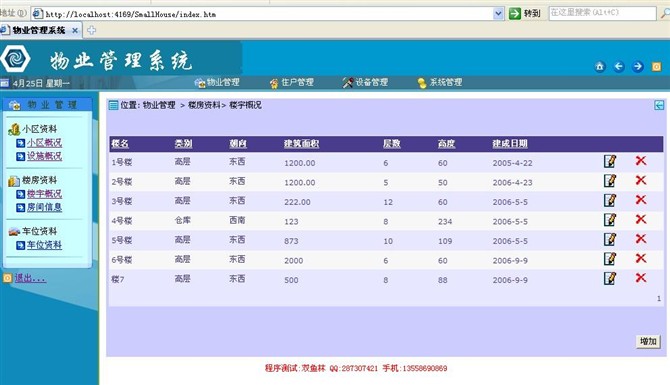Click the 物业管理系统 hexagon logo
670x385 pixels.
tap(15, 59)
